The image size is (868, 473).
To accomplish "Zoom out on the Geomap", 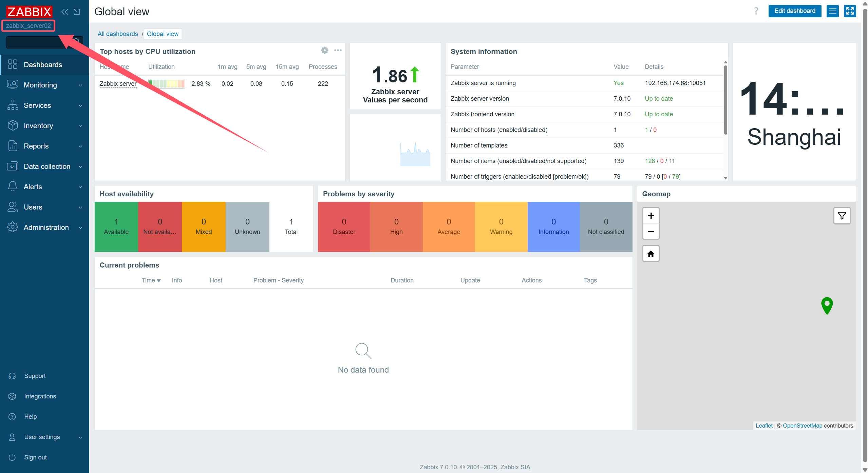I will (651, 232).
